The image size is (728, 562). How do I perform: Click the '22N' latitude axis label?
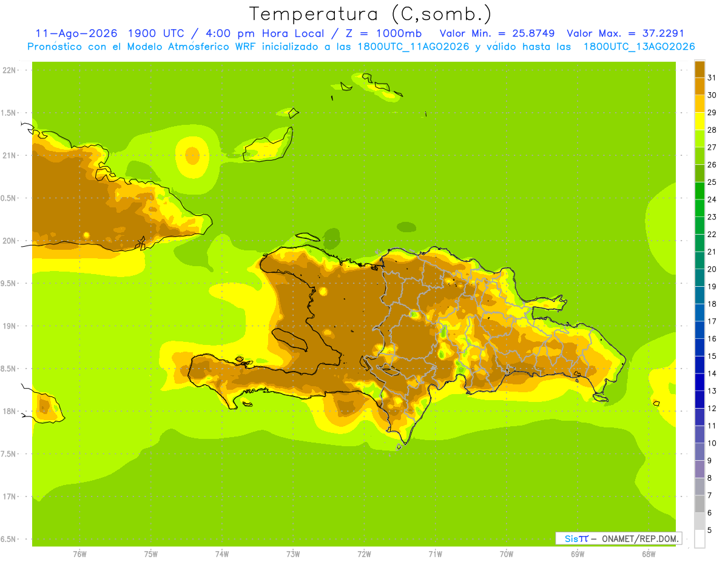tap(10, 70)
